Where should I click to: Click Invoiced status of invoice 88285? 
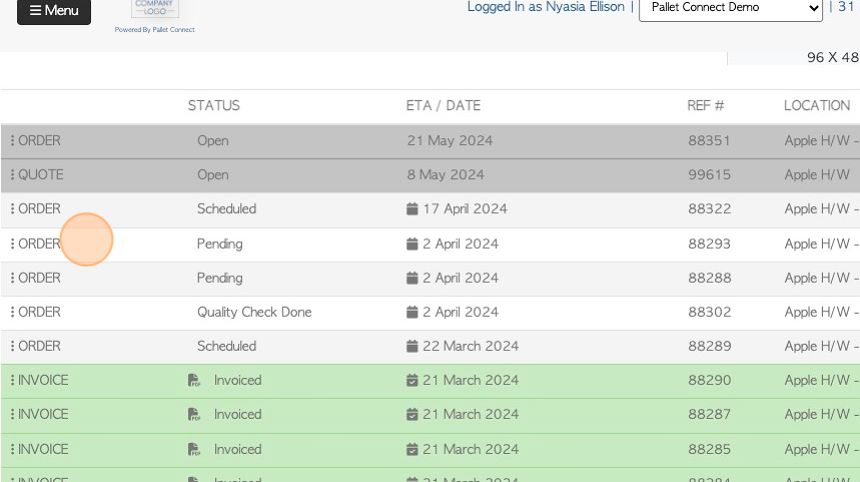(x=237, y=449)
